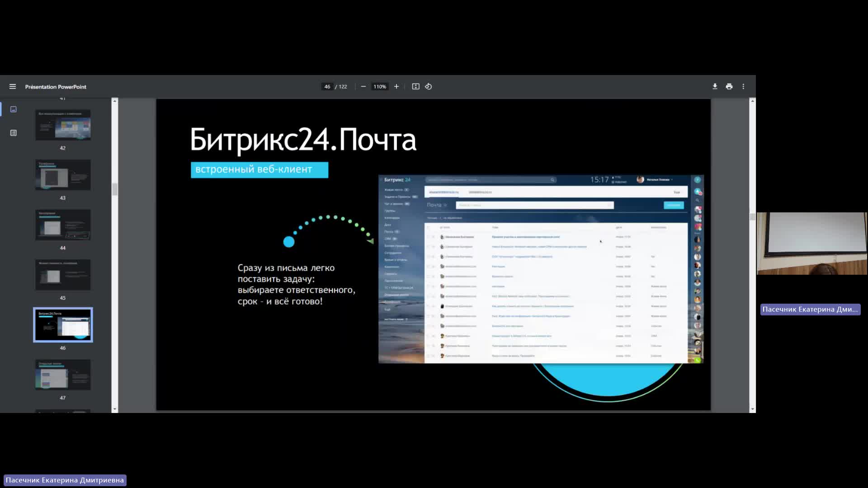The width and height of the screenshot is (868, 488).
Task: Switch to thumbnails view in sidebar
Action: point(14,109)
